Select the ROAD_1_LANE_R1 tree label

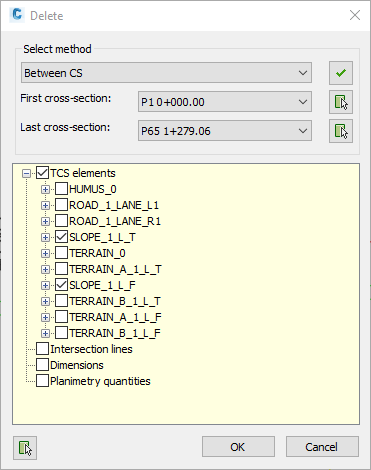pyautogui.click(x=115, y=221)
